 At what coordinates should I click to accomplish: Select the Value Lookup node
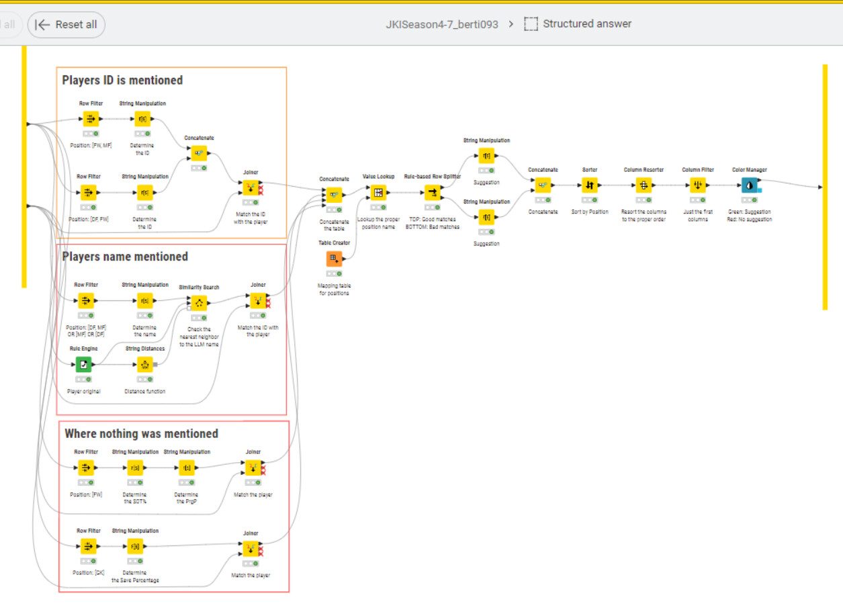tap(378, 193)
